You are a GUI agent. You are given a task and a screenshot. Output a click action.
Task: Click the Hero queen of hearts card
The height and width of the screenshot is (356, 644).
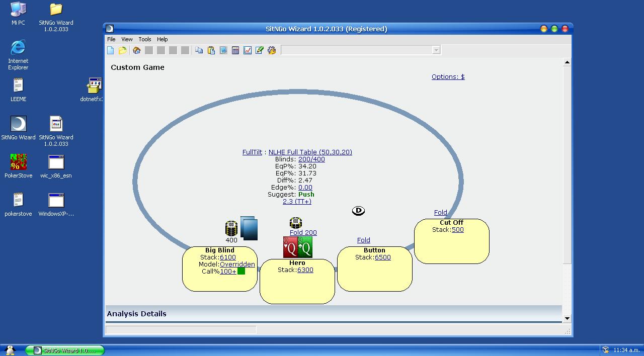[x=289, y=247]
